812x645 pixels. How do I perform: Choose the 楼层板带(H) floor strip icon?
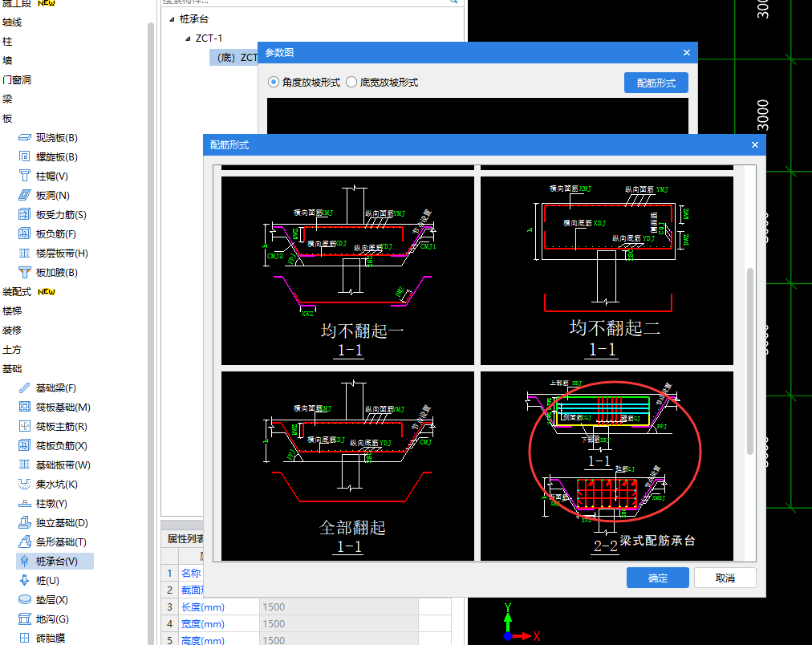[24, 254]
